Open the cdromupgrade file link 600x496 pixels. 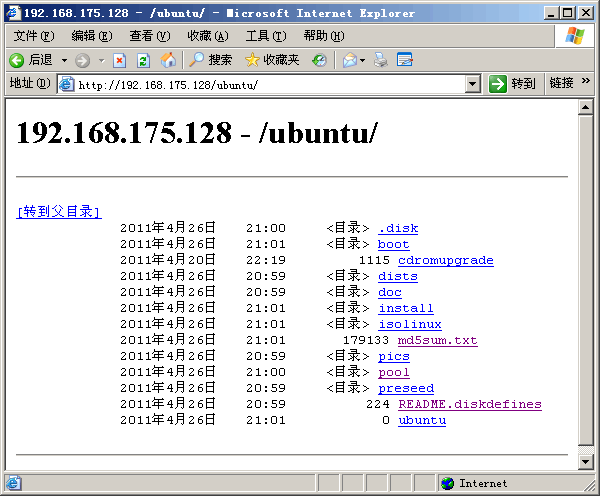(x=446, y=260)
